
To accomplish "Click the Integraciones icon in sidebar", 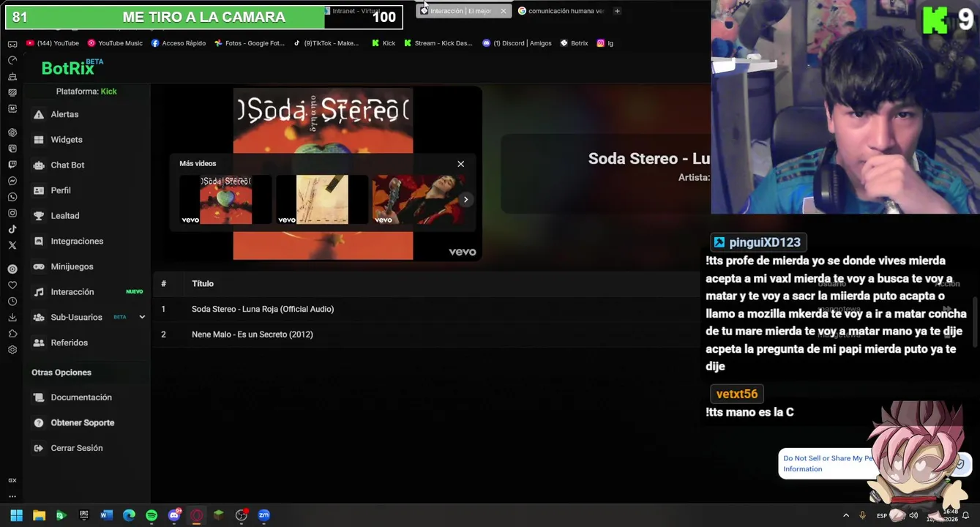I will pos(39,242).
